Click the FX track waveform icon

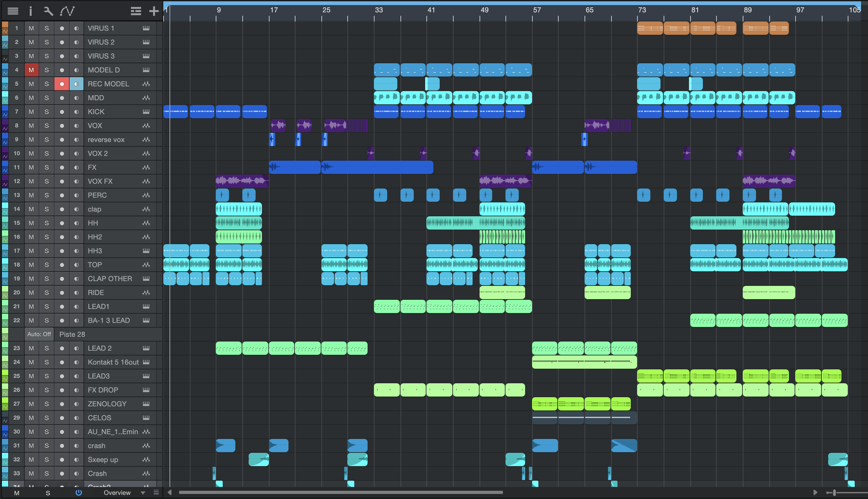coord(146,167)
